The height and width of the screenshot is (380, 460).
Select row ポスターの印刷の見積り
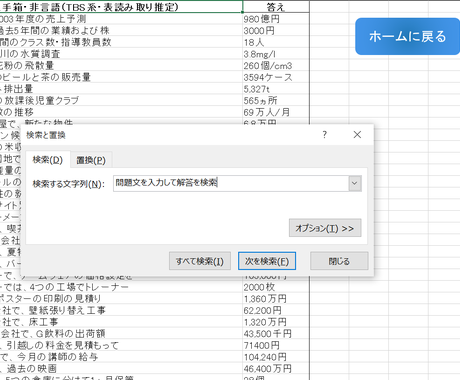click(121, 299)
